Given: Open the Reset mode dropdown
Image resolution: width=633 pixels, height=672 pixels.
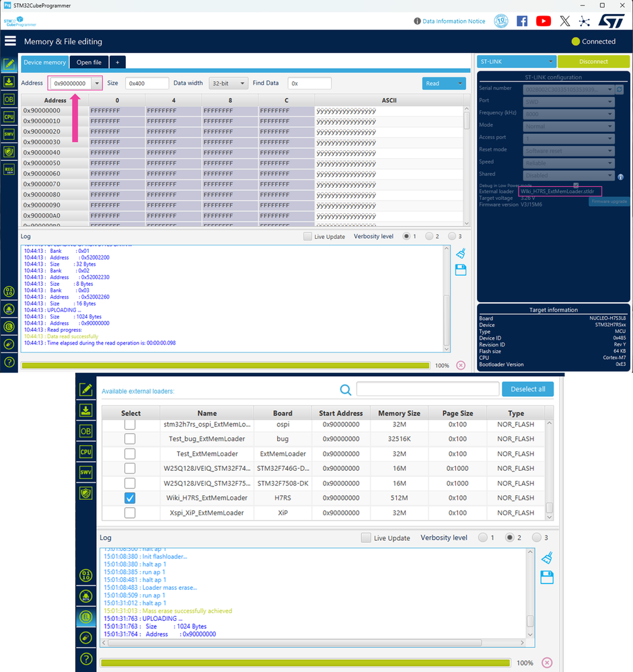Looking at the screenshot, I should [568, 151].
